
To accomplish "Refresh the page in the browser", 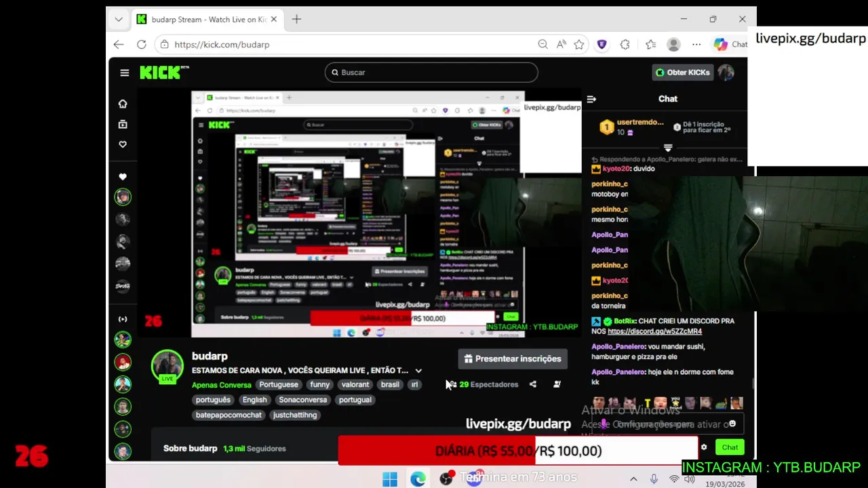I will [141, 44].
